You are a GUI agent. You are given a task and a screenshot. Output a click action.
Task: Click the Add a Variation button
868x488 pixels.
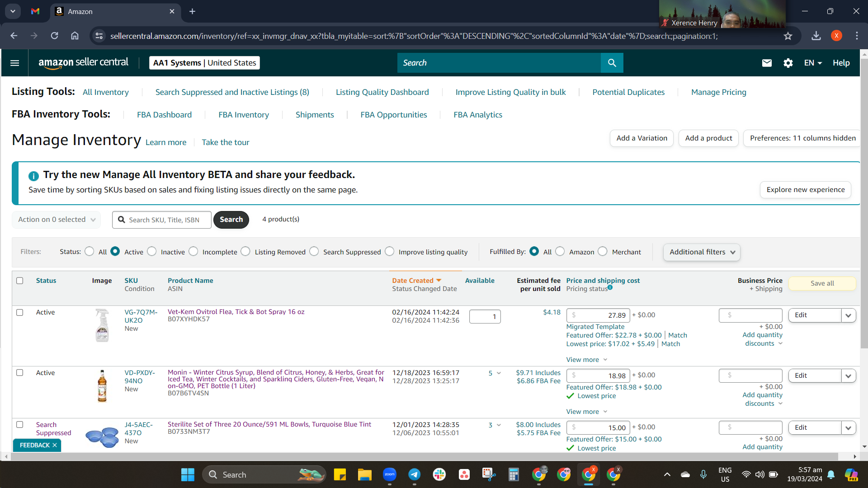pyautogui.click(x=642, y=138)
